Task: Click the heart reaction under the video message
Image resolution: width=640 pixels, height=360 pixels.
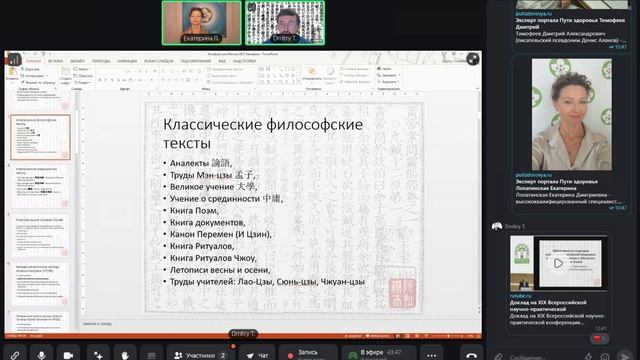Action: (599, 338)
